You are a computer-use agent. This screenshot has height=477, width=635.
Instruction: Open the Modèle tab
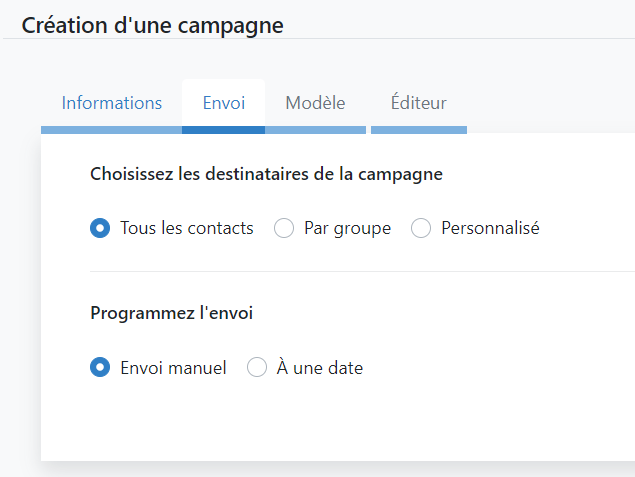pos(315,103)
